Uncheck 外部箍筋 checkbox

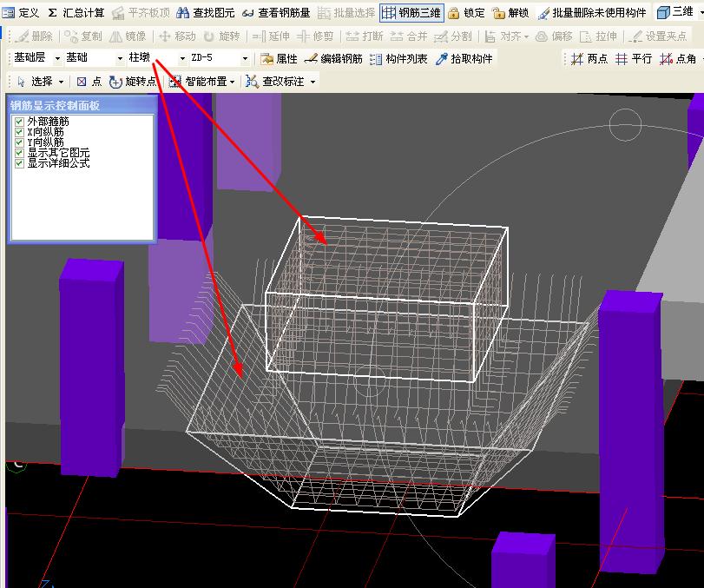[x=19, y=122]
